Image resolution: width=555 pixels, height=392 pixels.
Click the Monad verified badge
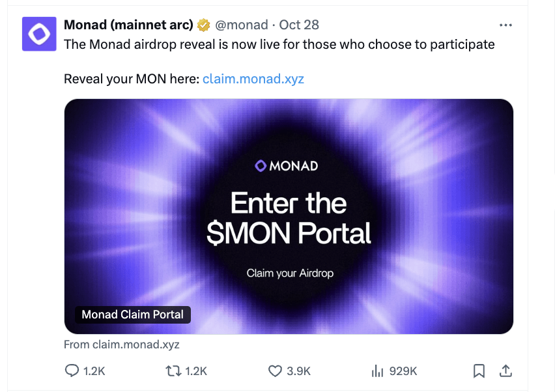203,25
